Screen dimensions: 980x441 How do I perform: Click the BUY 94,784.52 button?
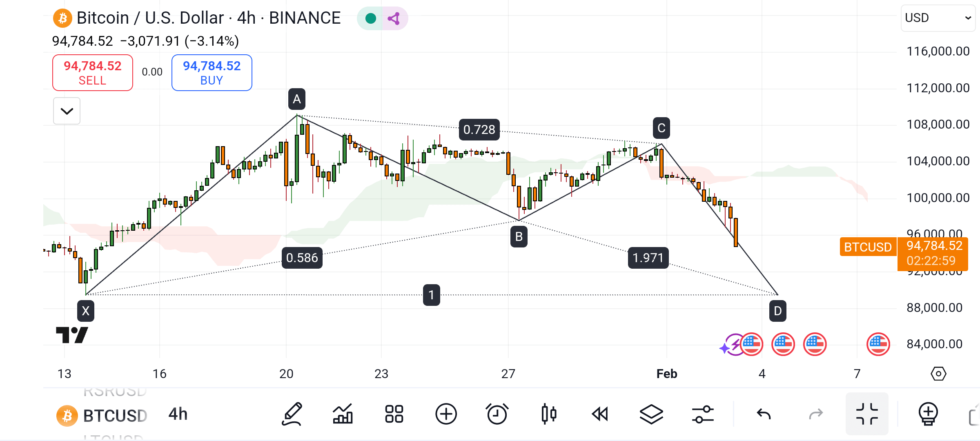[x=212, y=73]
